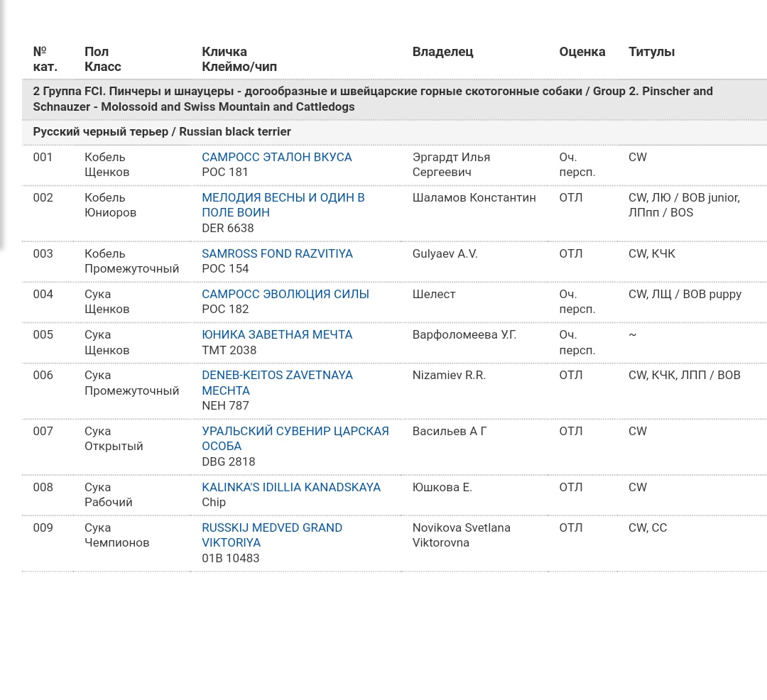The width and height of the screenshot is (767, 700).
Task: Click the № кат. column header
Action: 45,59
